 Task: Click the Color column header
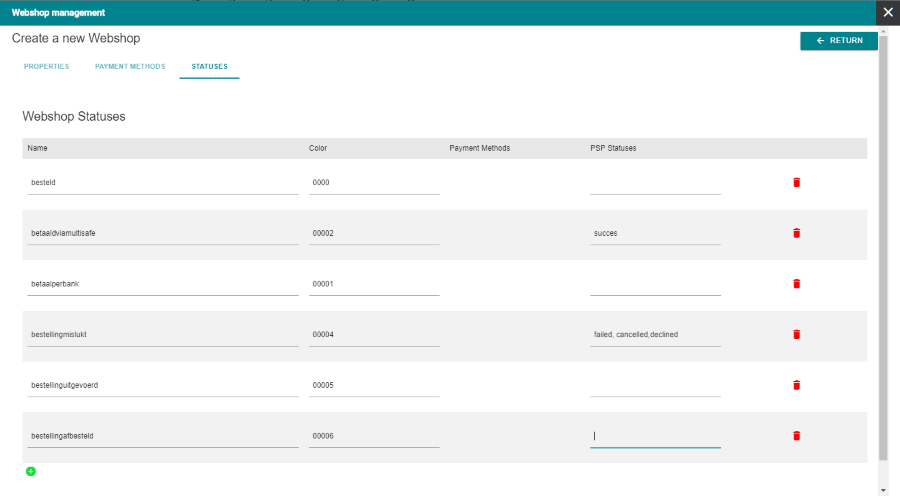318,148
